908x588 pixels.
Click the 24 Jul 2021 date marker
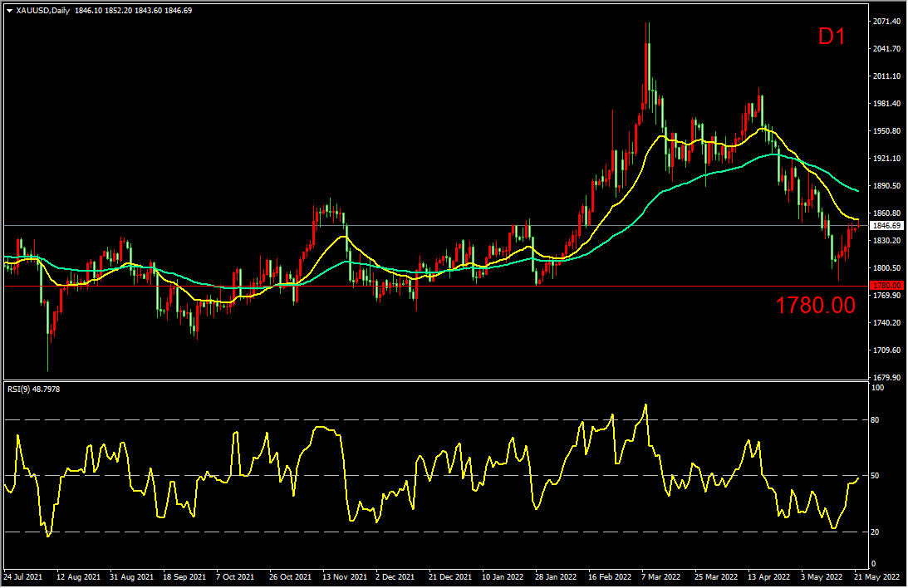[22, 577]
